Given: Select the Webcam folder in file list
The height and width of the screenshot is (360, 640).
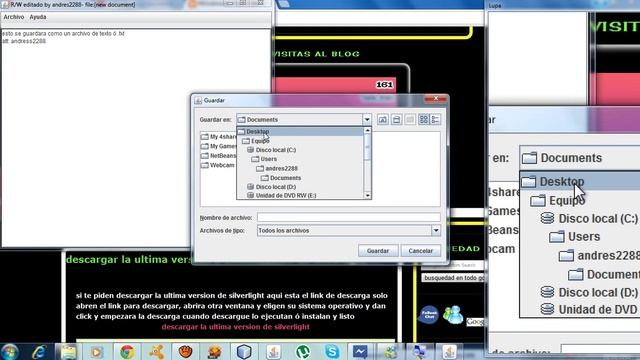Looking at the screenshot, I should pos(218,165).
